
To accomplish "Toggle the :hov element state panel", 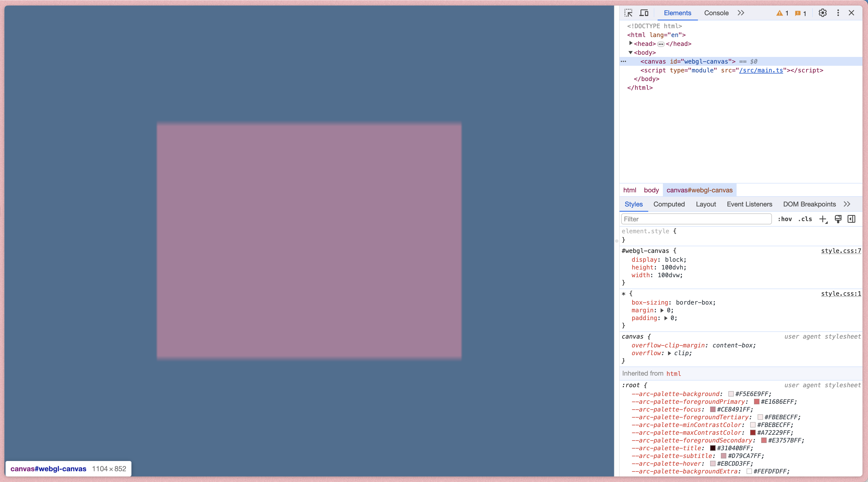I will (x=785, y=219).
